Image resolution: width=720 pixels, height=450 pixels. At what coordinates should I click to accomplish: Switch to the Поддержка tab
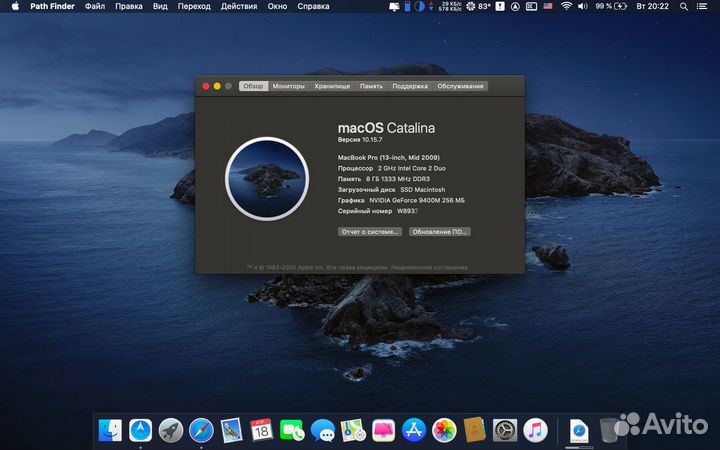[410, 86]
